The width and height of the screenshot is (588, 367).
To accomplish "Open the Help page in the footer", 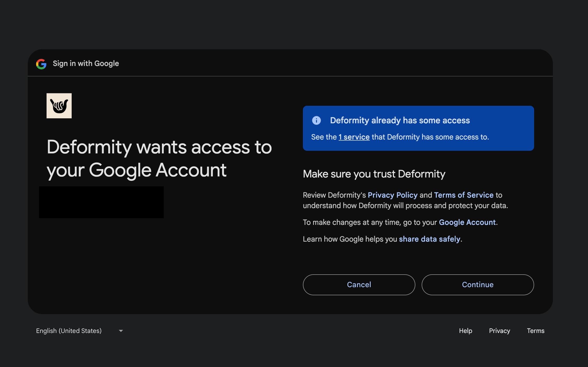I will point(465,331).
